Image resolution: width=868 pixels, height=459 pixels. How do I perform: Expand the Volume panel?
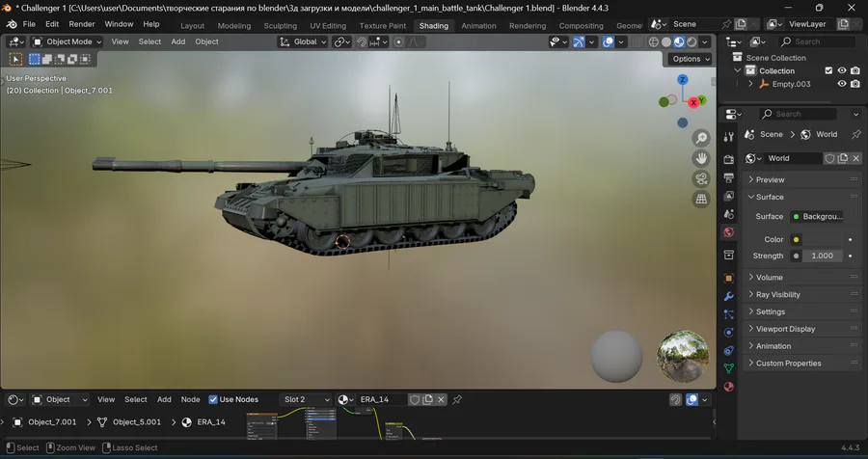coord(769,277)
